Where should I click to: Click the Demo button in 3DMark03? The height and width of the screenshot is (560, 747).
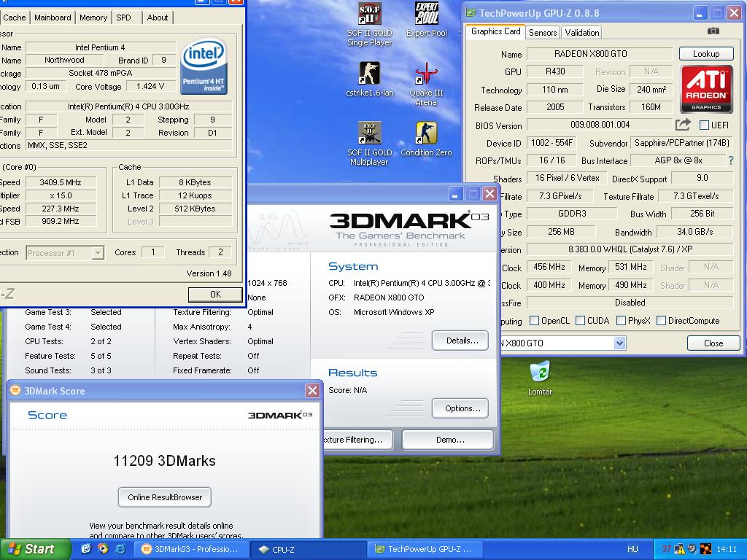coord(448,440)
